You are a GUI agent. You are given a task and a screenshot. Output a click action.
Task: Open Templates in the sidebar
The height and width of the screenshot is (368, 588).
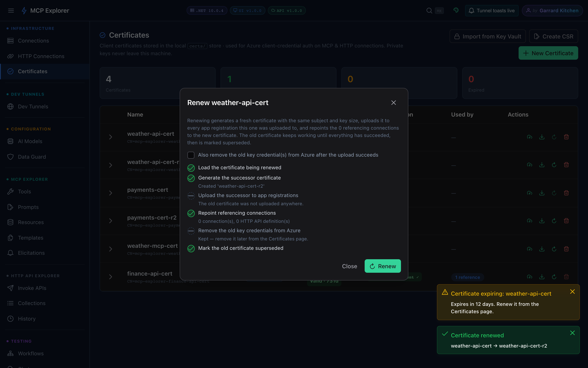[45, 238]
